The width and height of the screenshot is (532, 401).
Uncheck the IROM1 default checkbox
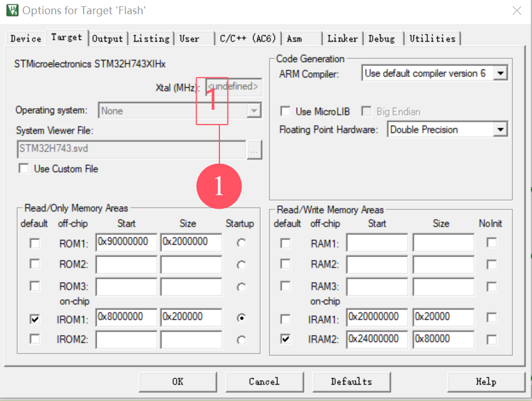(x=35, y=320)
